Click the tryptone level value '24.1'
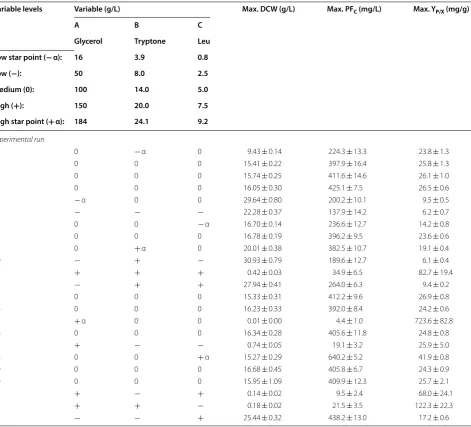Screen dimensions: 471x427 (141, 122)
